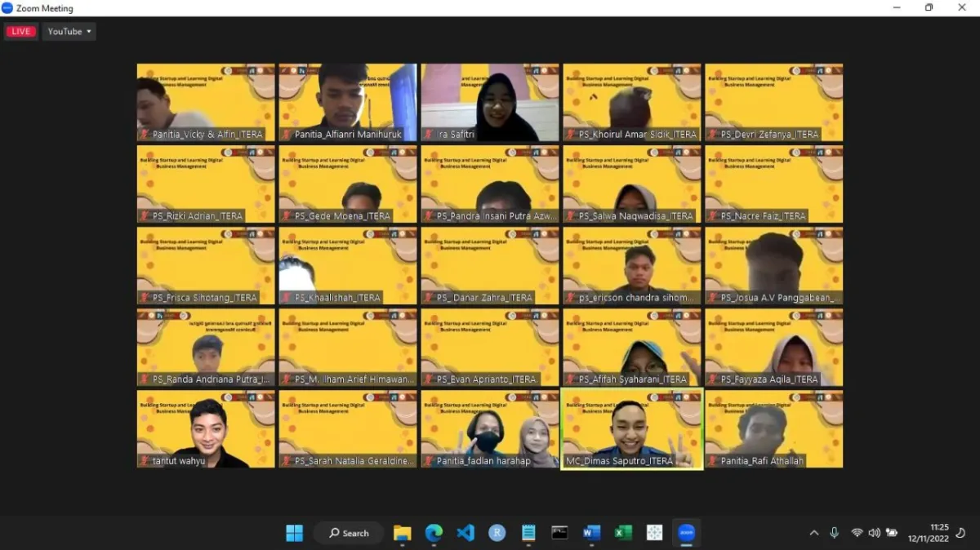
Task: Open Microsoft Excel from the taskbar
Action: point(623,532)
